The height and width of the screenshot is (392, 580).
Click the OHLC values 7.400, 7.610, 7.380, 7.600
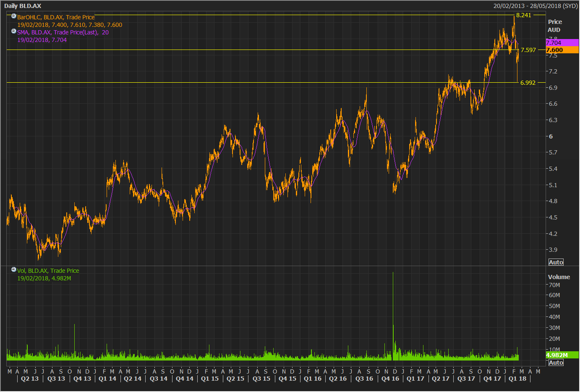click(x=87, y=25)
